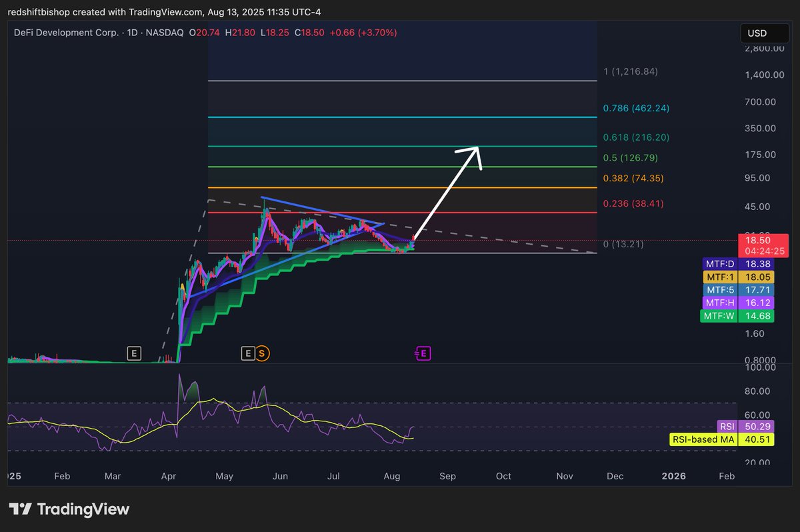Click the +0.66 (+3.70%) change value
The height and width of the screenshot is (532, 800).
(363, 32)
